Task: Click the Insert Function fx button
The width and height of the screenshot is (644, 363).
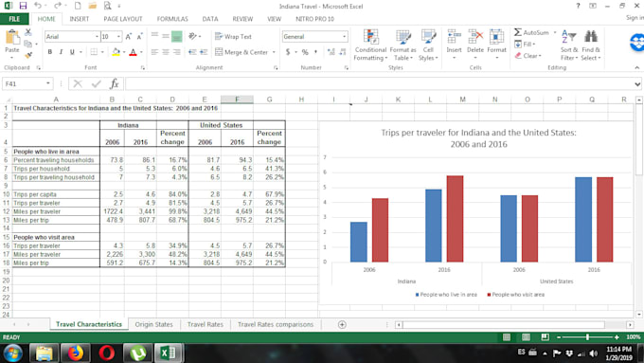Action: pyautogui.click(x=115, y=83)
